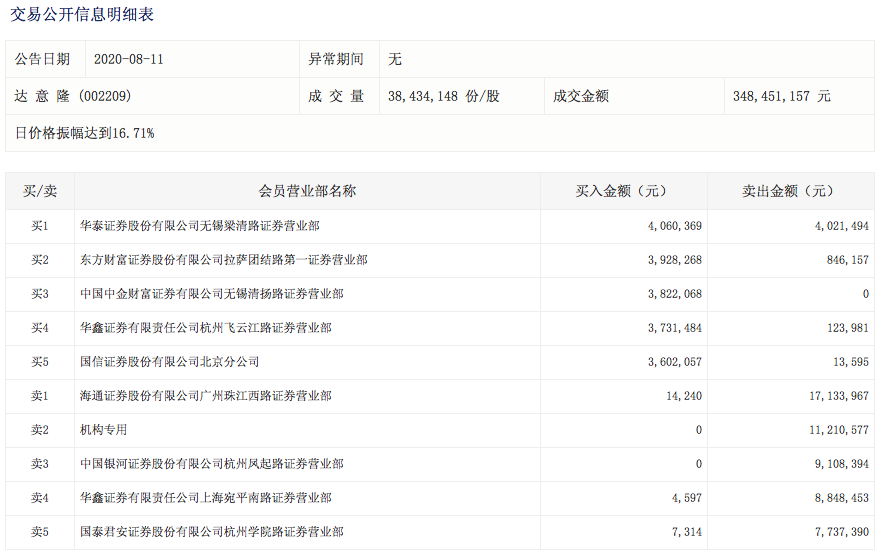Click the 买入金额（元） column header
Image resolution: width=887 pixels, height=554 pixels.
point(623,191)
